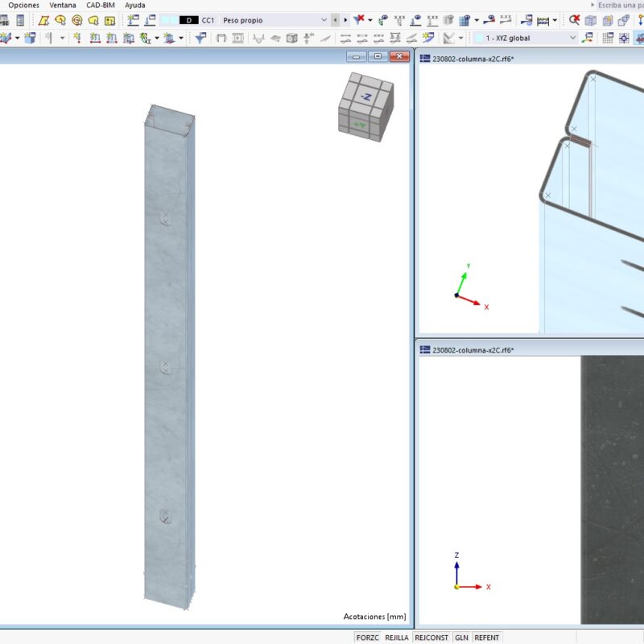This screenshot has width=644, height=644.
Task: Click the second load dialog icon
Action: (150, 20)
